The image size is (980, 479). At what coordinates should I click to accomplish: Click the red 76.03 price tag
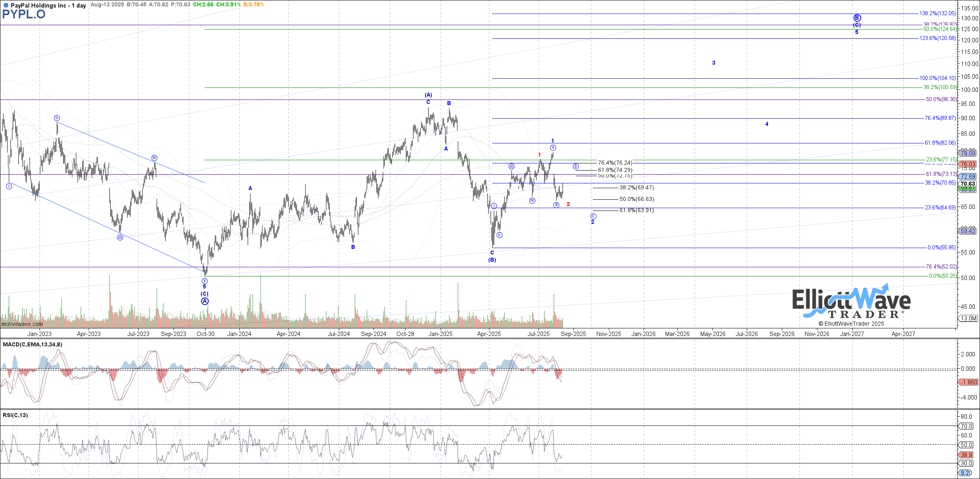(x=968, y=164)
